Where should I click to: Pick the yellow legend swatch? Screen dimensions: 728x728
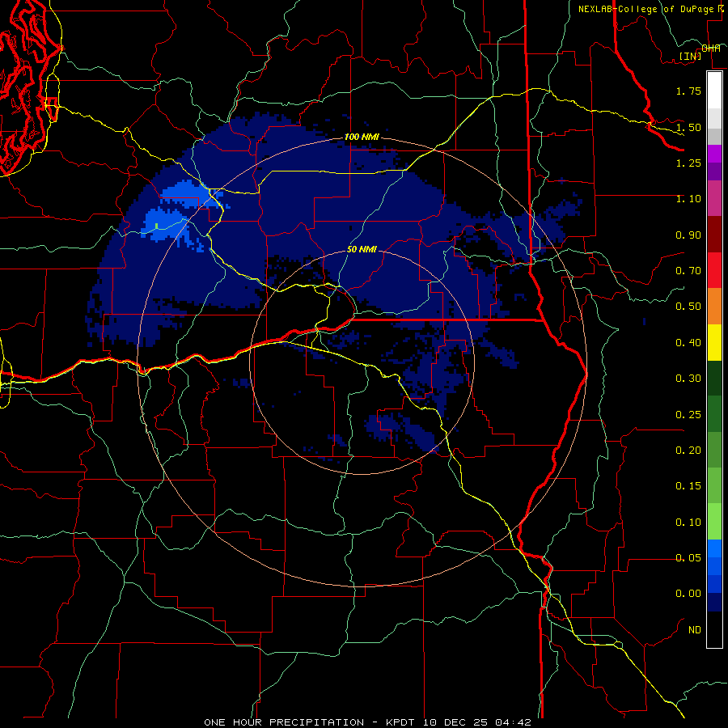(714, 343)
